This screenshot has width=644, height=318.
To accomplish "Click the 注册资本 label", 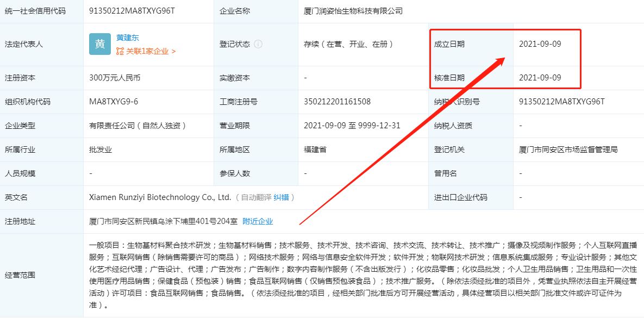I will pyautogui.click(x=20, y=78).
